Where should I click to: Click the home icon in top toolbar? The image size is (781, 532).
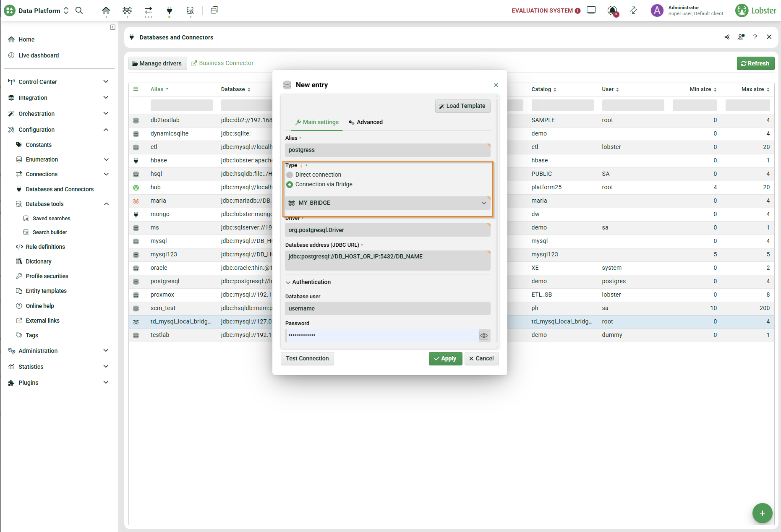(x=106, y=10)
